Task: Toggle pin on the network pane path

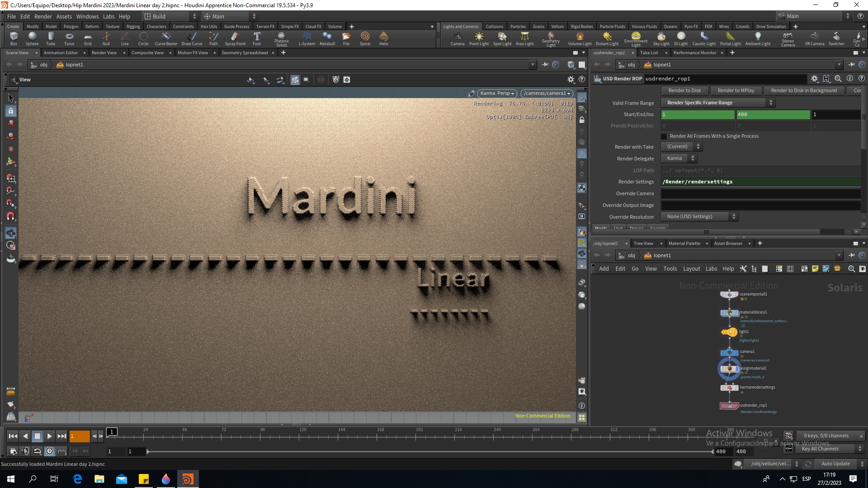Action: [x=851, y=255]
